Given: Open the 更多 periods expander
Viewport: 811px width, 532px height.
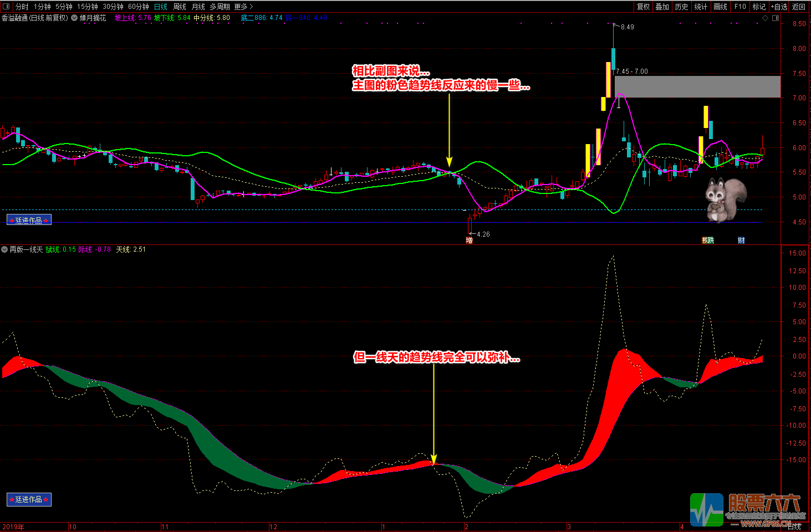Looking at the screenshot, I should click(243, 7).
